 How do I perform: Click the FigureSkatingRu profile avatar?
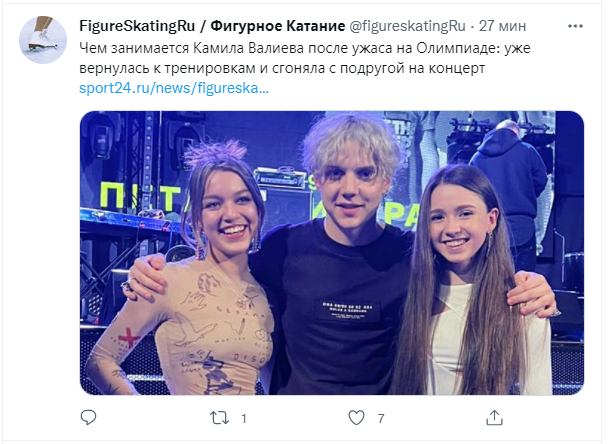click(43, 40)
